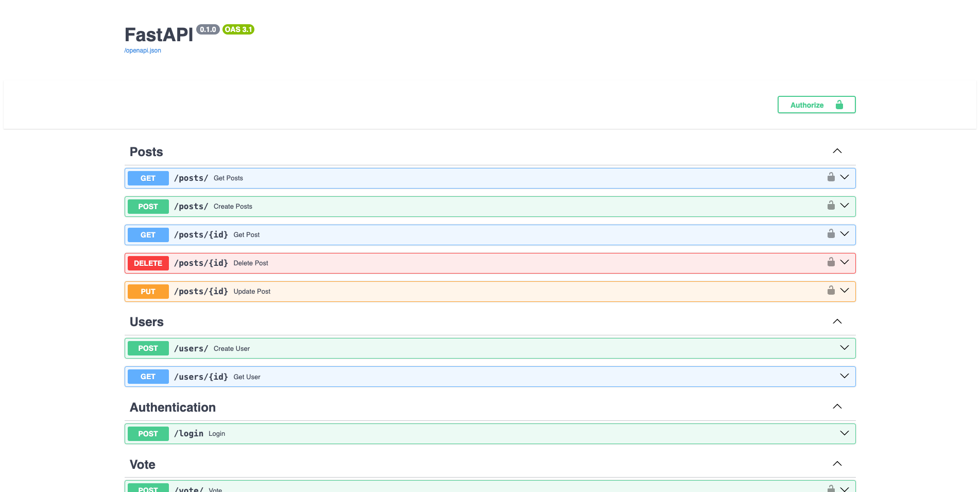Click the lock icon on GET /posts/ row
This screenshot has width=980, height=492.
tap(831, 177)
